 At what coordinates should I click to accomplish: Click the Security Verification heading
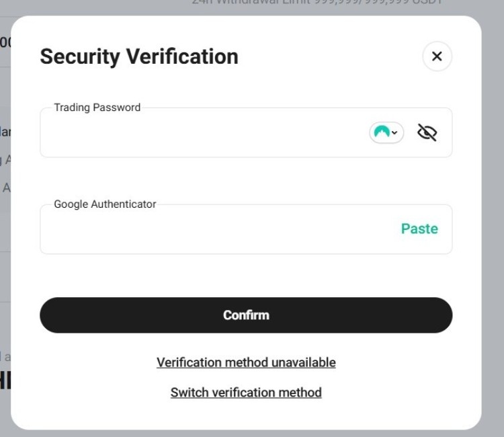[139, 56]
